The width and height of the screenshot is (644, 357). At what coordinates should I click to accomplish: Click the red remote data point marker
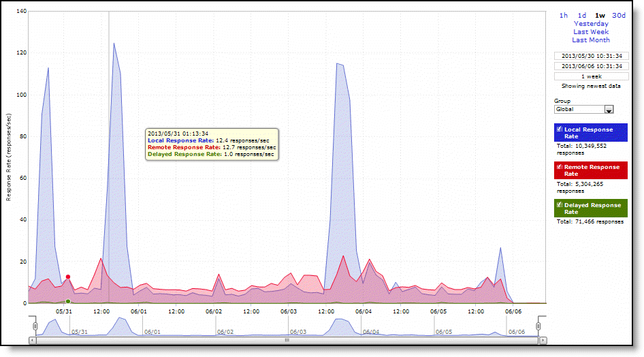coord(68,277)
